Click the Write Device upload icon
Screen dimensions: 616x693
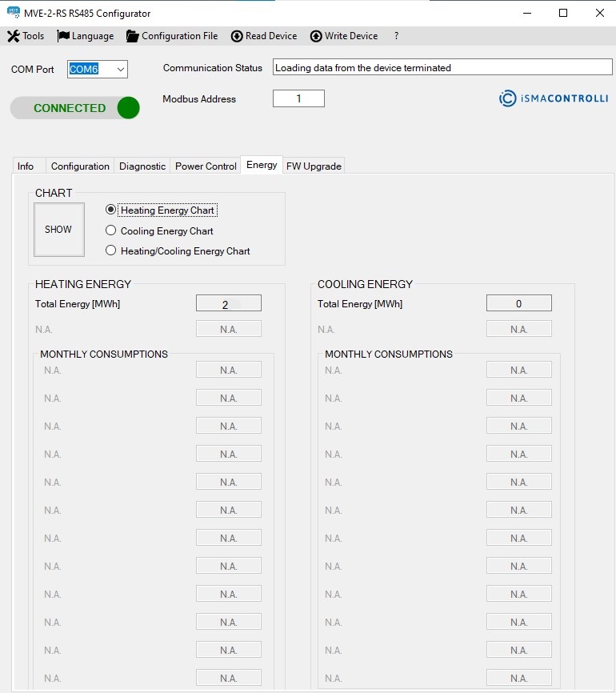[316, 36]
